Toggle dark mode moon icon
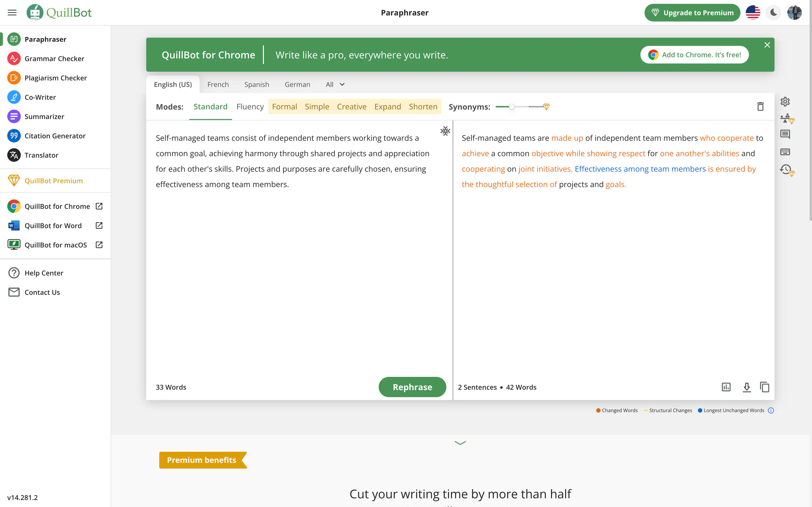Image resolution: width=812 pixels, height=507 pixels. point(774,13)
